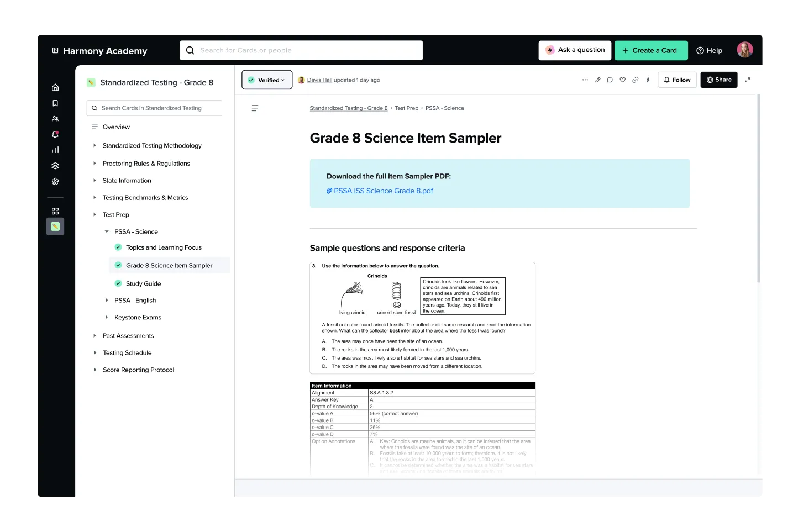Collapse the PSSA - Science section

(x=106, y=231)
